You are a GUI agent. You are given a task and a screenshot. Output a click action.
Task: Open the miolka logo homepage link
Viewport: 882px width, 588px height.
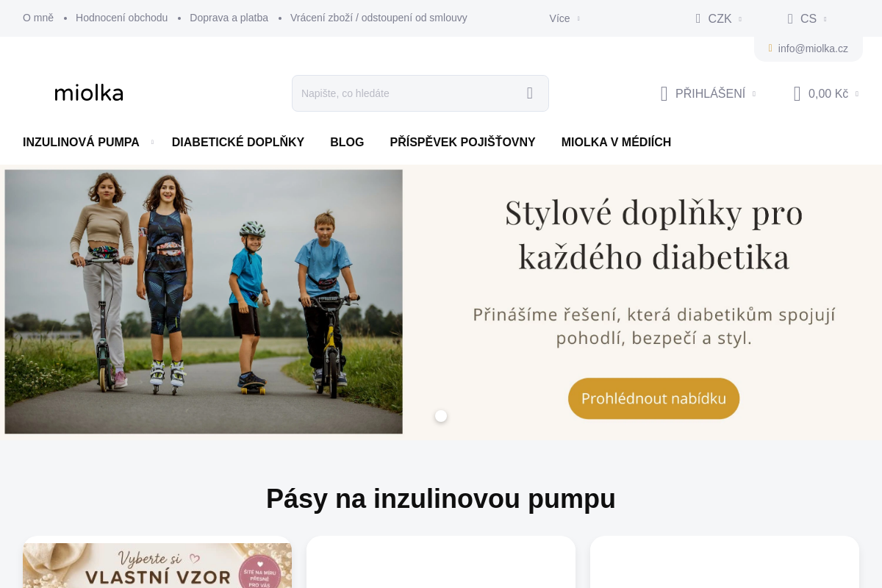pos(89,93)
